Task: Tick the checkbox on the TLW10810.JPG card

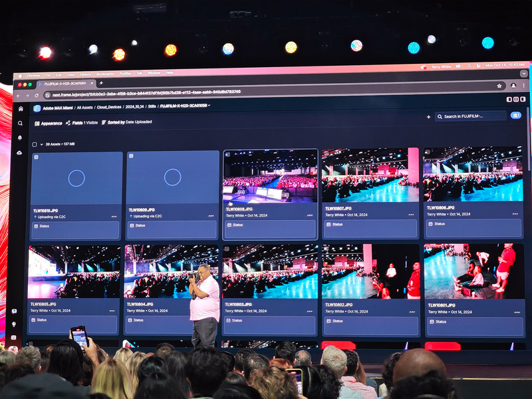Action: (x=36, y=157)
